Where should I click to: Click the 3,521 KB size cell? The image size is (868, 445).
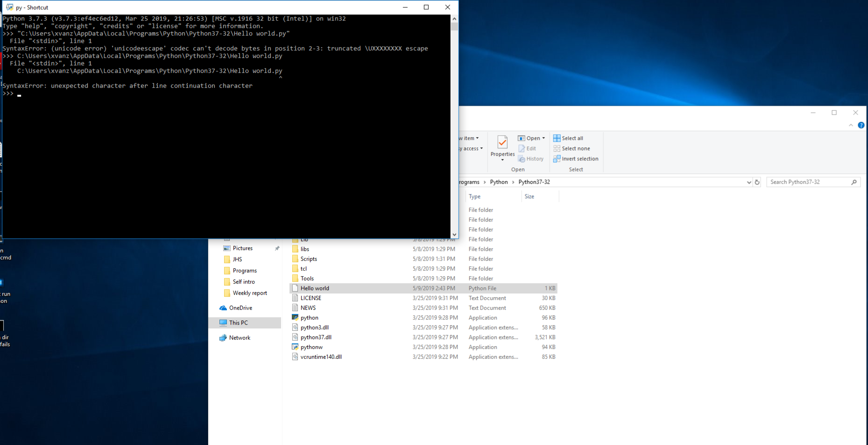(x=545, y=337)
